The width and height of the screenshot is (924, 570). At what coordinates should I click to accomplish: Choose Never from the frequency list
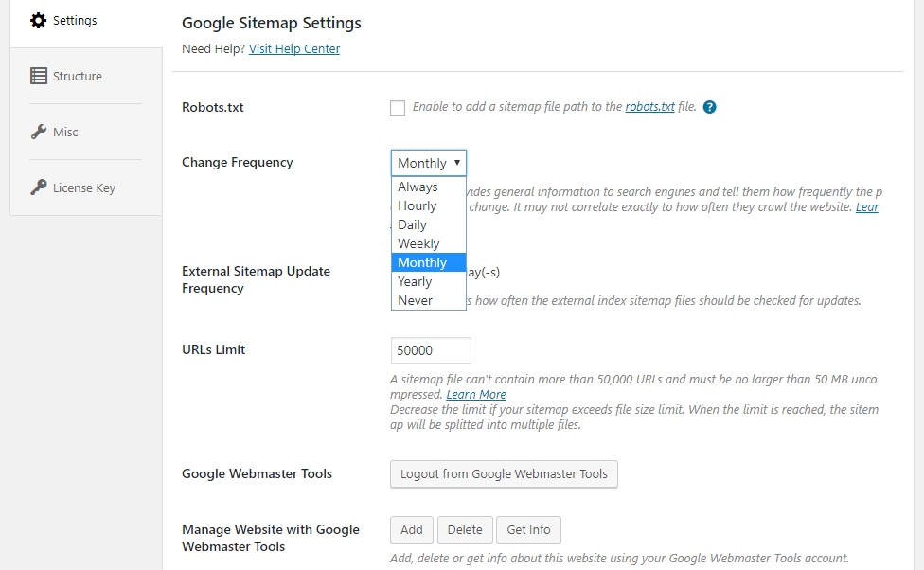click(429, 300)
